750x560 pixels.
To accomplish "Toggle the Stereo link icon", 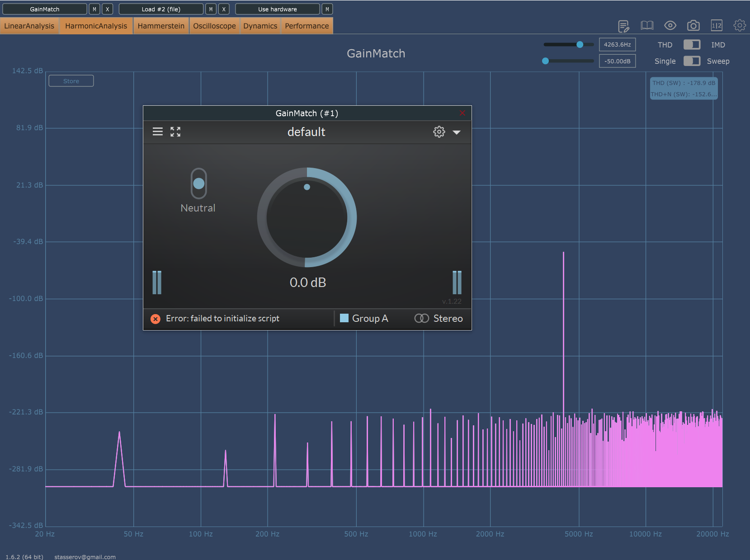I will [x=421, y=319].
